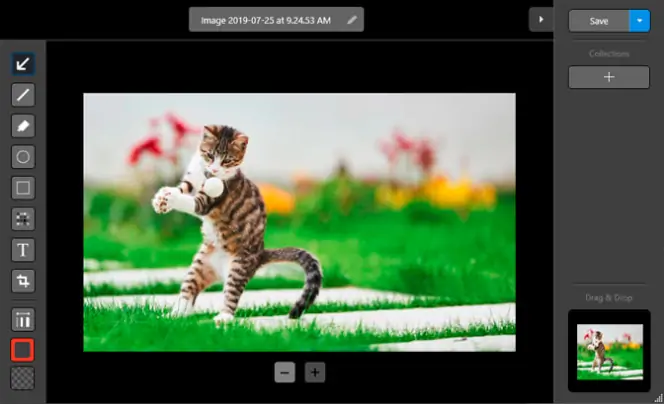Select the Ellipse shape tool

[23, 157]
